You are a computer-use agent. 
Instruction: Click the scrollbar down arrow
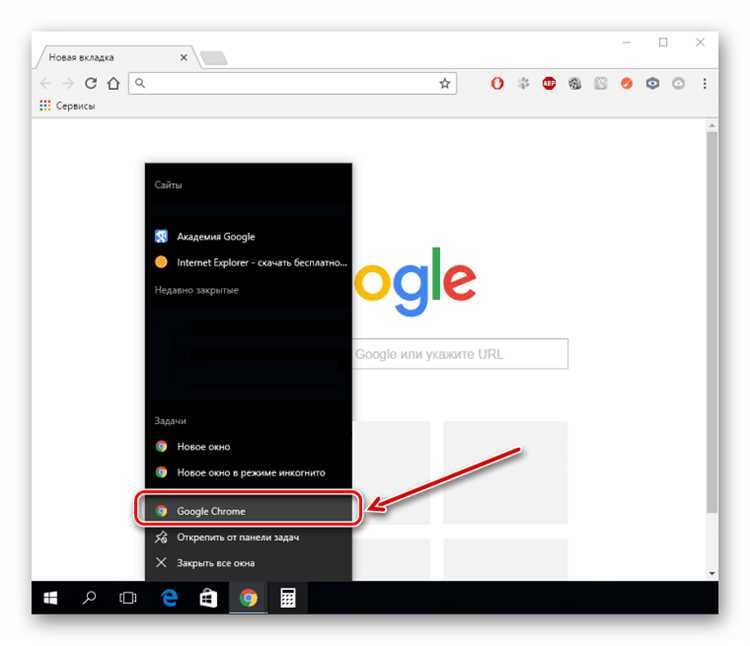(712, 573)
